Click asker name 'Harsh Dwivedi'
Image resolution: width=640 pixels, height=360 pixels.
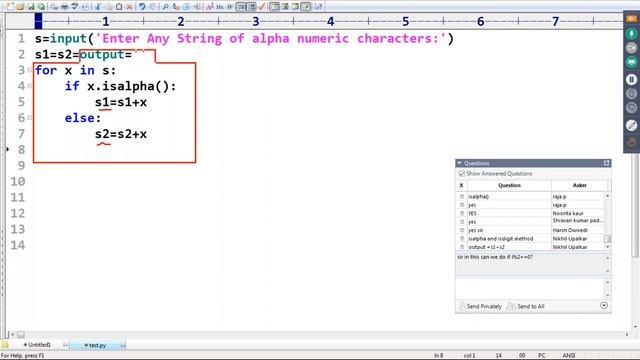570,230
